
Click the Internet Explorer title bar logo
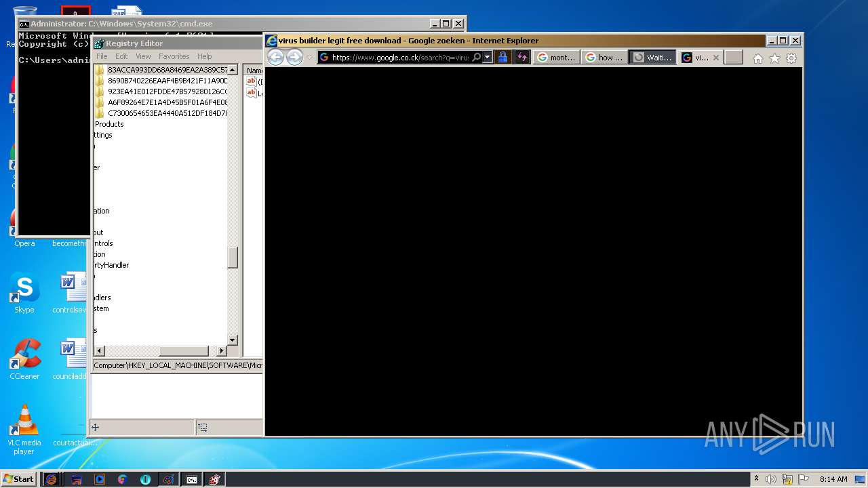click(272, 41)
